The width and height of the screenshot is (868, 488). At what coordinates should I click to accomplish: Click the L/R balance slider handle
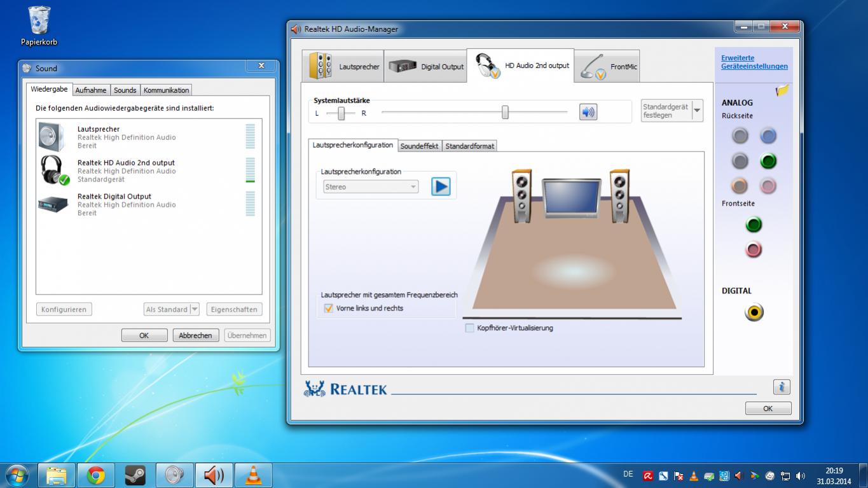pyautogui.click(x=341, y=113)
